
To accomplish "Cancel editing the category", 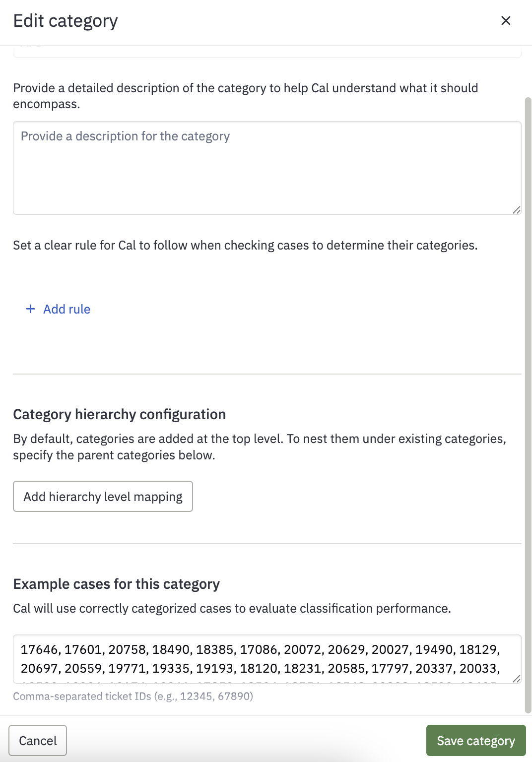I will pyautogui.click(x=38, y=741).
